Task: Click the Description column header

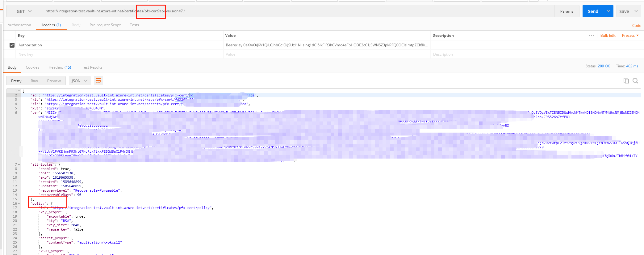Action: 443,36
